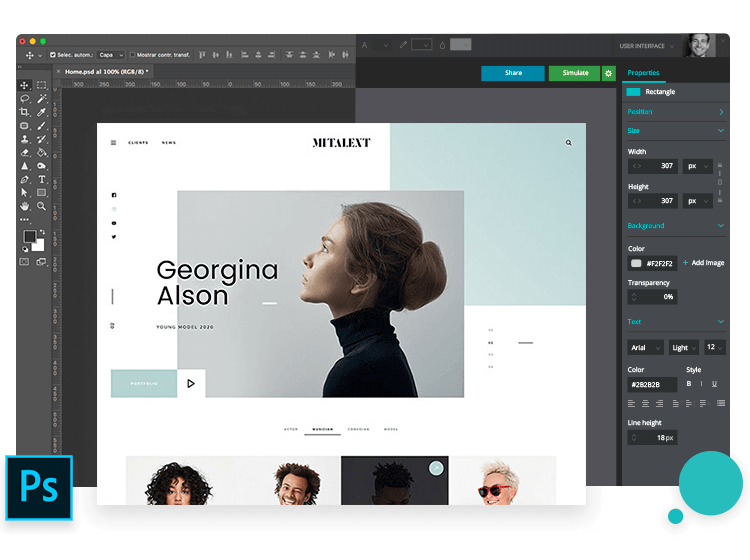The image size is (750, 560).
Task: Select MUSICIAN tab in the design
Action: 322,429
